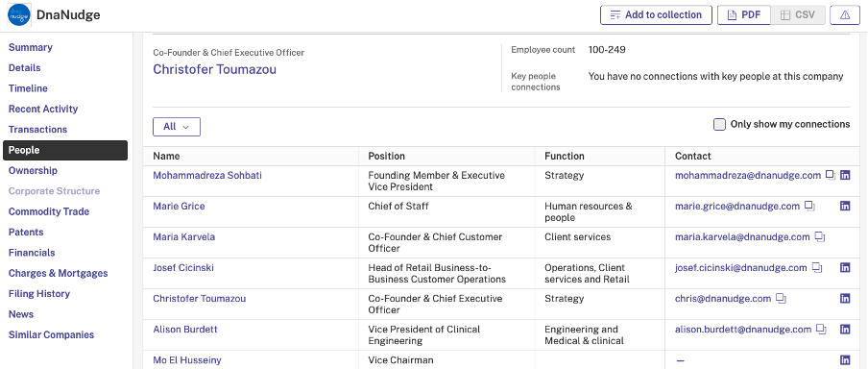Screen dimensions: 868x369
Task: Email marie.grice@dnanudge.com link
Action: pyautogui.click(x=737, y=206)
